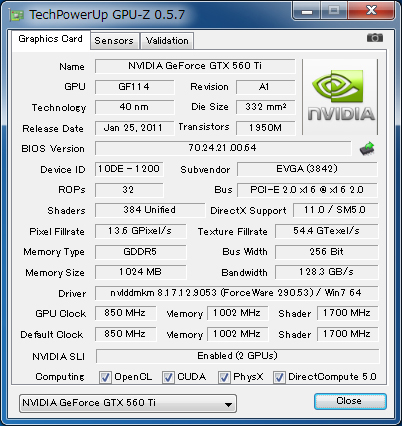This screenshot has height=426, width=402.
Task: Click the Close button
Action: (x=350, y=401)
